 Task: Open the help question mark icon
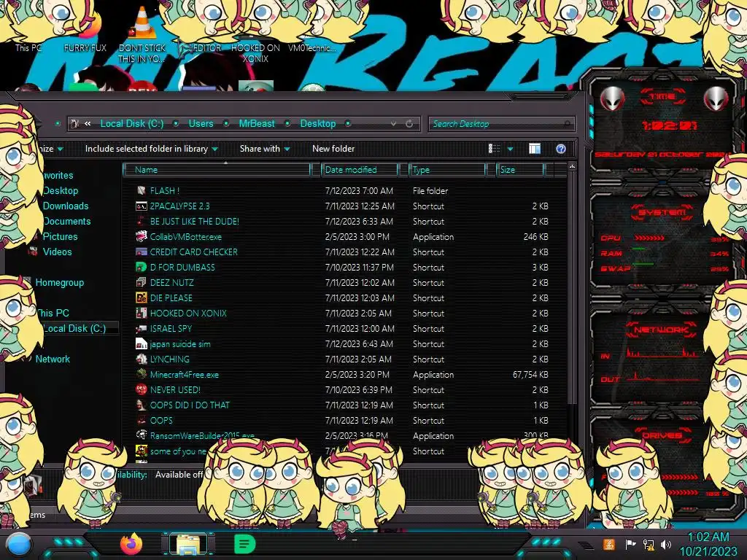pos(561,149)
